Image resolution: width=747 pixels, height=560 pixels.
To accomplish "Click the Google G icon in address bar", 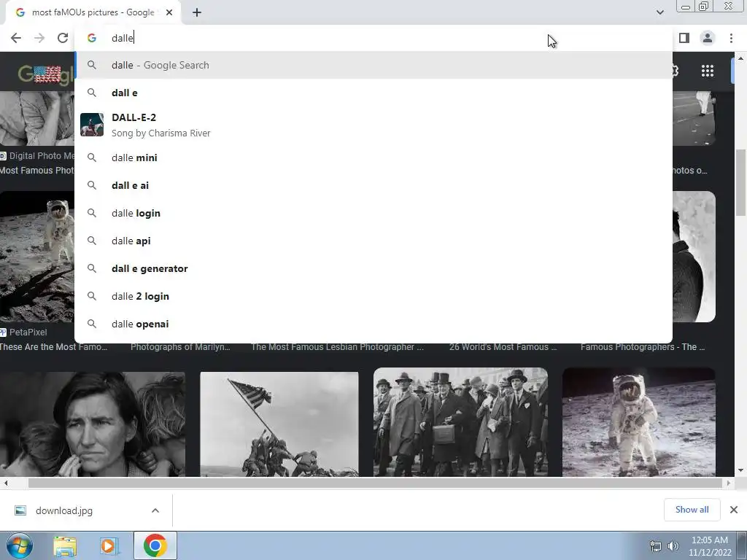I will point(92,38).
